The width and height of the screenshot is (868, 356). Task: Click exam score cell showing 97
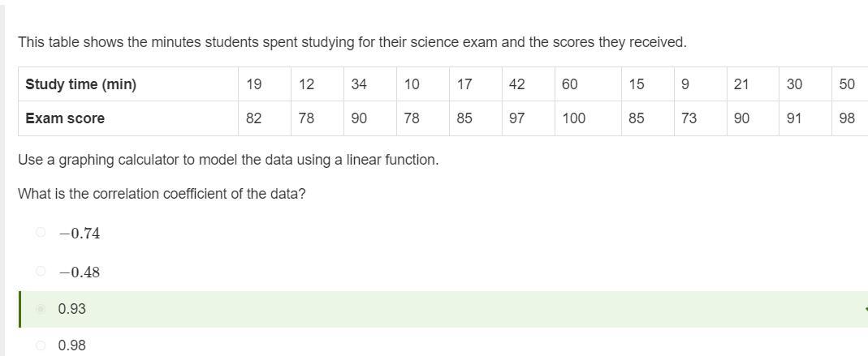pyautogui.click(x=528, y=118)
